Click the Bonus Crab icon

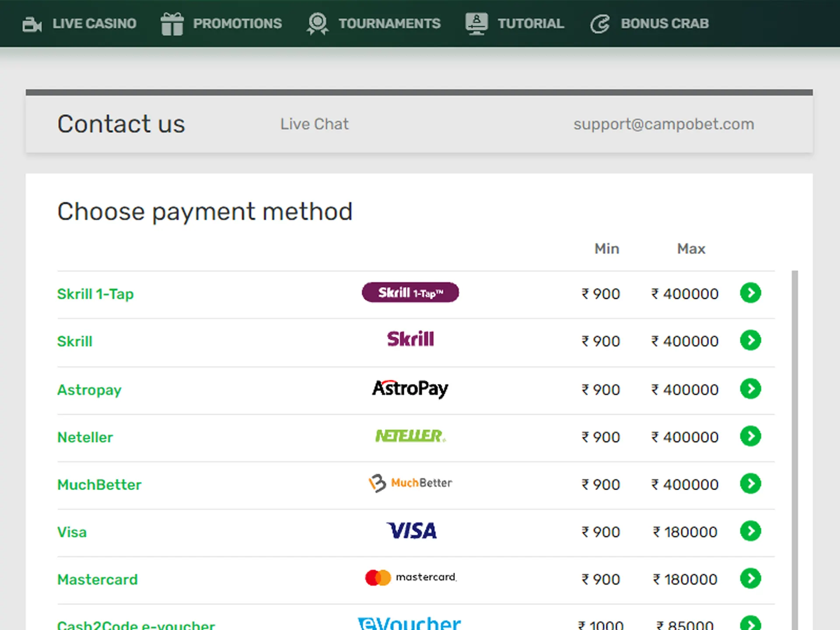(x=600, y=24)
